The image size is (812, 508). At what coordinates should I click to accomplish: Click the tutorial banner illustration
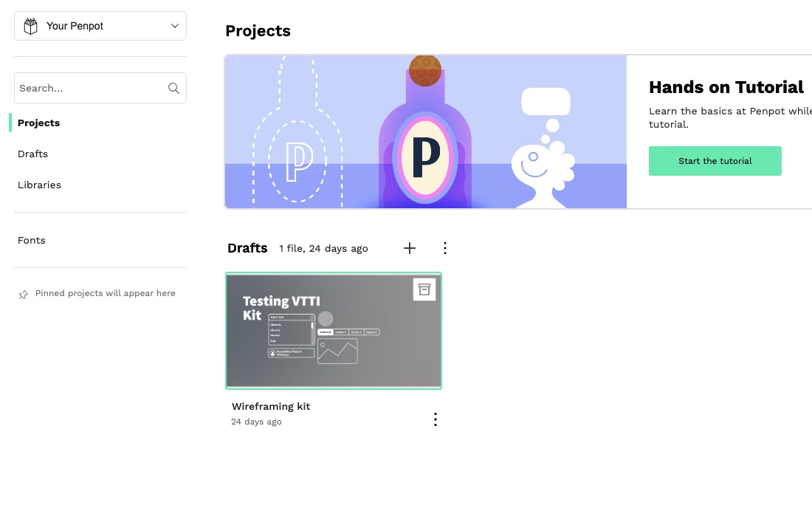(x=426, y=131)
